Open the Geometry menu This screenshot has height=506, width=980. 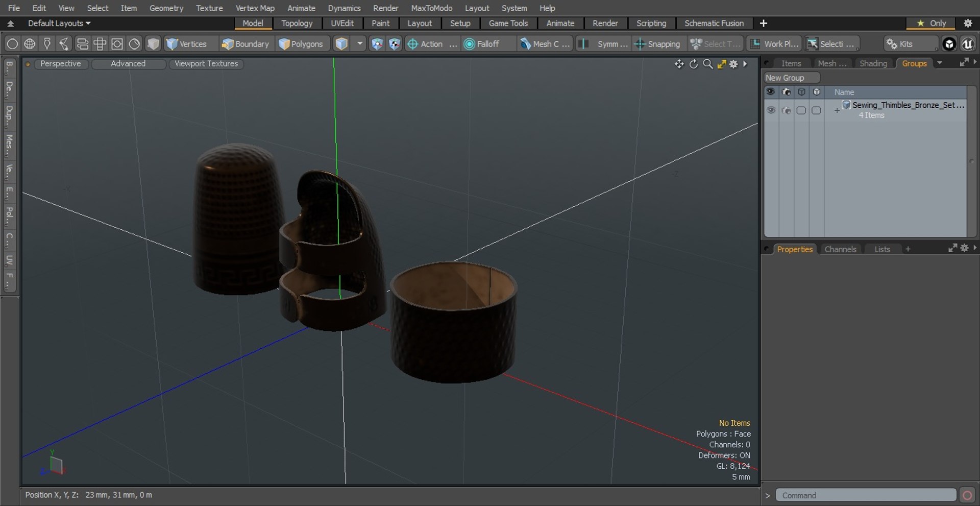(166, 8)
